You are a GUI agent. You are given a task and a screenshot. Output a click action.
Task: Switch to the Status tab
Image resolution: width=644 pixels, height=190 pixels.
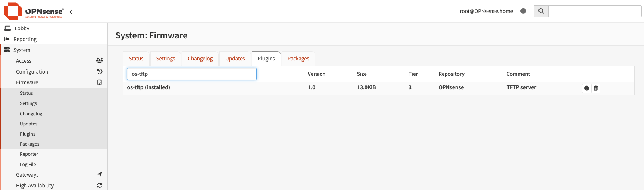(136, 59)
